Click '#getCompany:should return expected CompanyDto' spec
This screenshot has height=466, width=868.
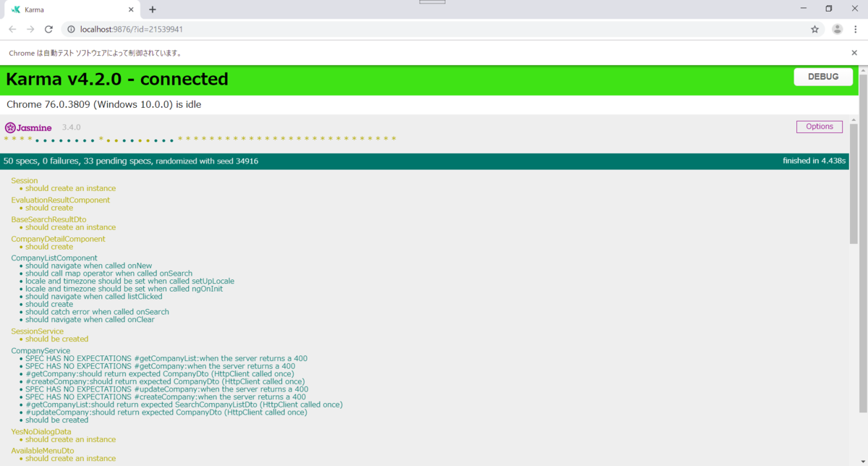click(x=160, y=374)
